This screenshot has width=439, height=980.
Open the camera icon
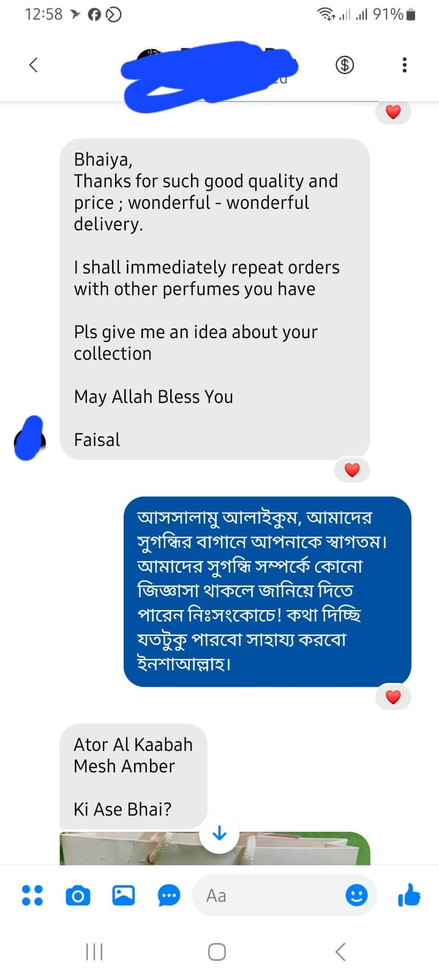click(x=78, y=896)
